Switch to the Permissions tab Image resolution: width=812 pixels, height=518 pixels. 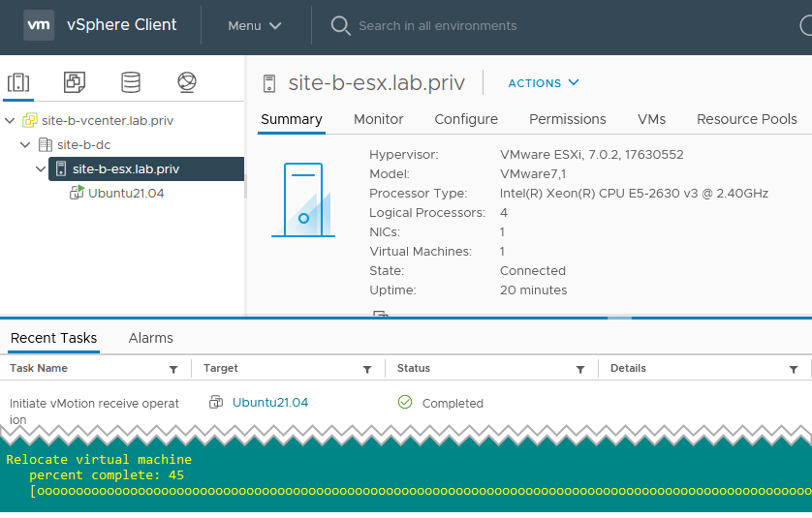568,119
